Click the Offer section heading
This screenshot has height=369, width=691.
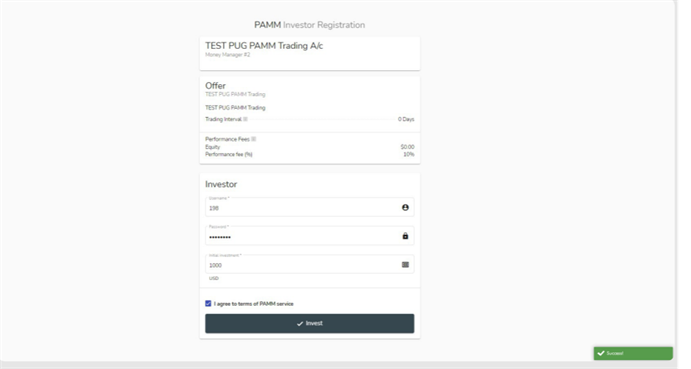click(x=215, y=86)
